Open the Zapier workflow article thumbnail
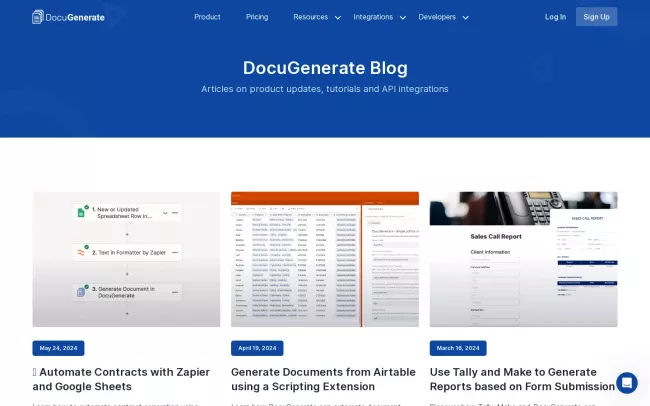 [x=126, y=259]
